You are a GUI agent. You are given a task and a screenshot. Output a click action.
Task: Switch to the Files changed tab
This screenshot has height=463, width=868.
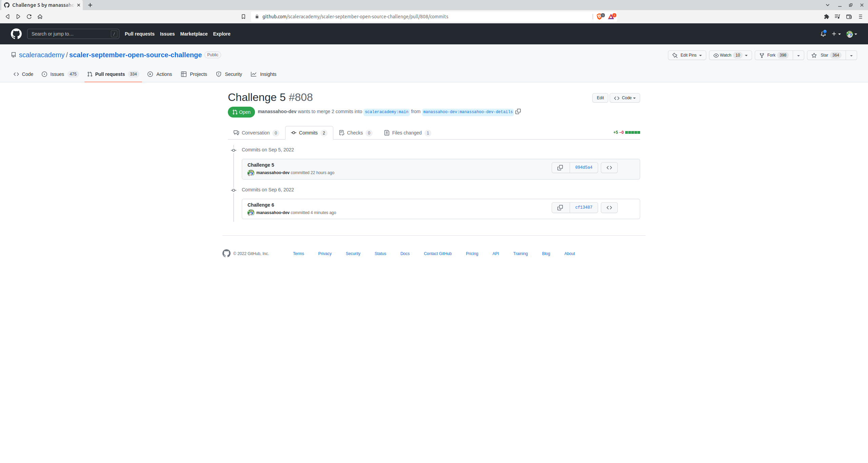coord(407,132)
